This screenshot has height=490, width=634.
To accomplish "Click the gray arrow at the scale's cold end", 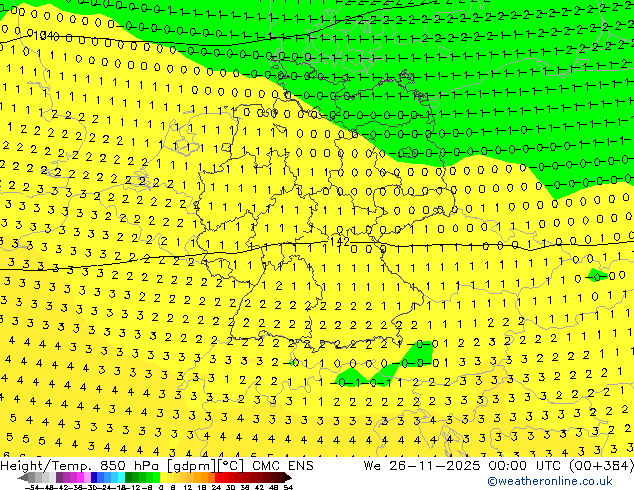I will 22,477.
